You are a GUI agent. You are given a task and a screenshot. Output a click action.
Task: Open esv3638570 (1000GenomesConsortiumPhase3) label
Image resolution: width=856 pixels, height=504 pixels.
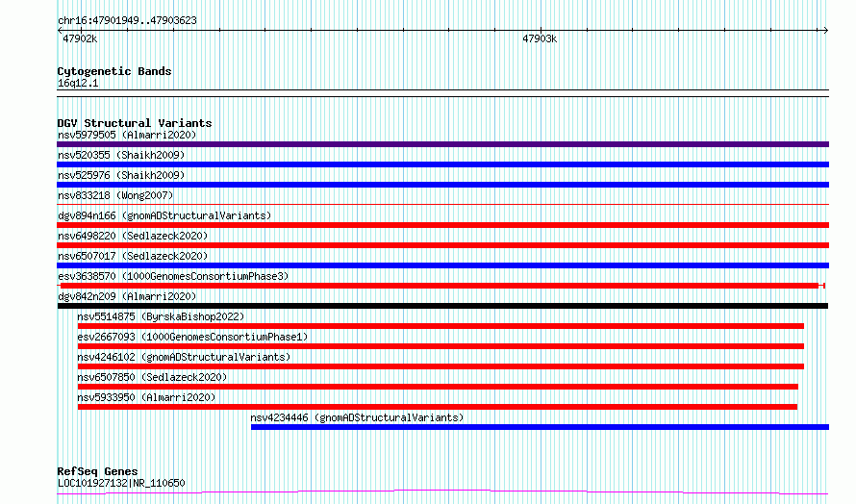pos(173,276)
